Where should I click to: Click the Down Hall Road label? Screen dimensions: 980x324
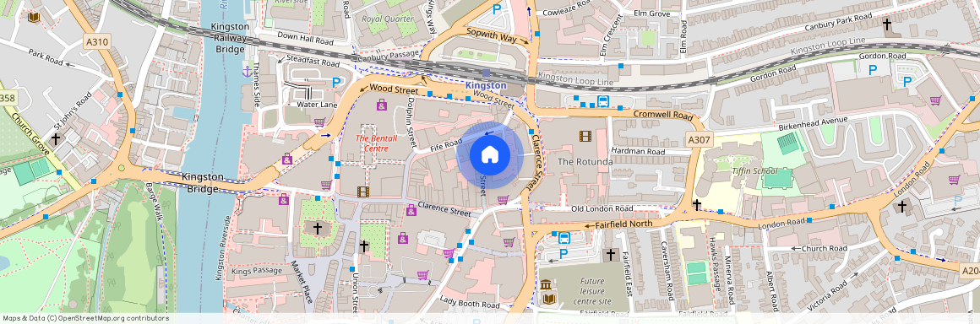[305, 40]
